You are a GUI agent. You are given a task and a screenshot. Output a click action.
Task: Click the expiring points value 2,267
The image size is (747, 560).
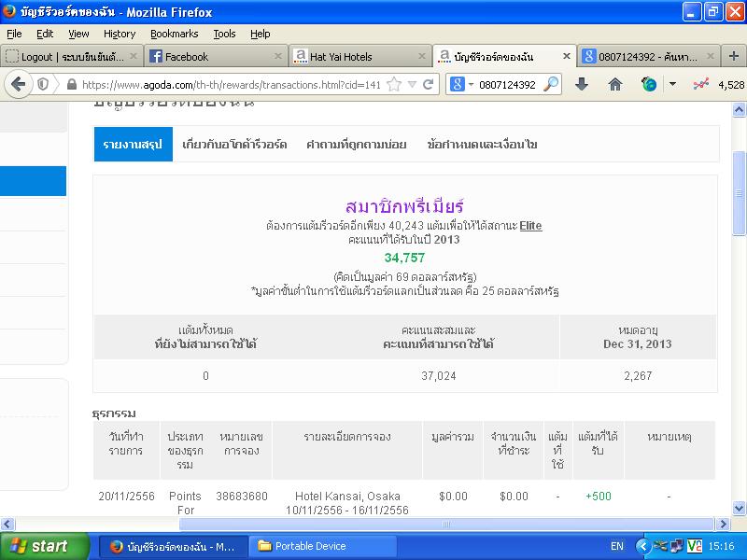(x=638, y=376)
